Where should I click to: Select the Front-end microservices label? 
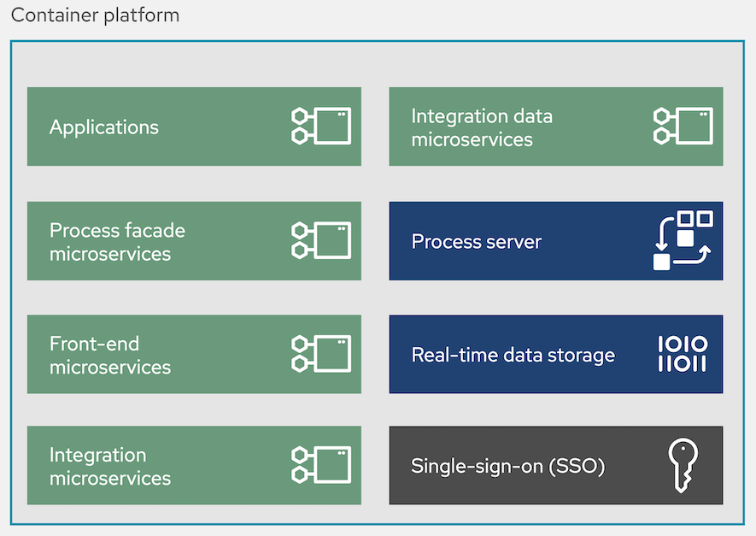click(x=110, y=356)
